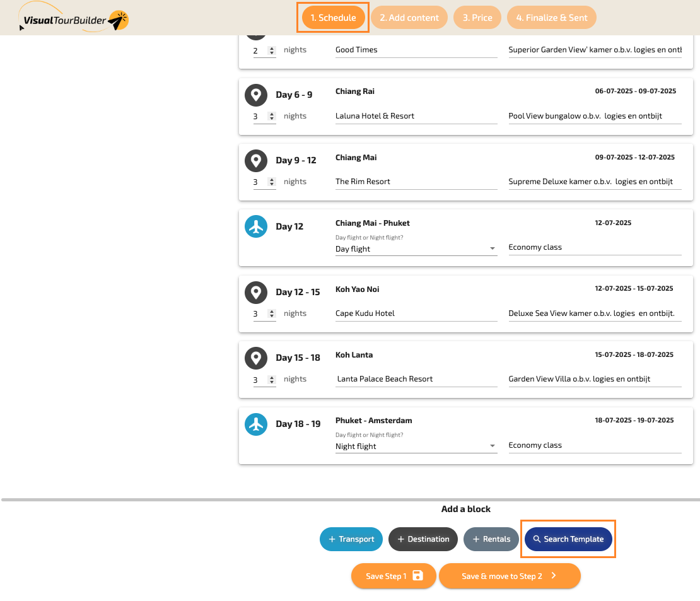Click the airplane icon for Day 12 flight
Viewport: 700px width, 601px height.
pyautogui.click(x=256, y=226)
